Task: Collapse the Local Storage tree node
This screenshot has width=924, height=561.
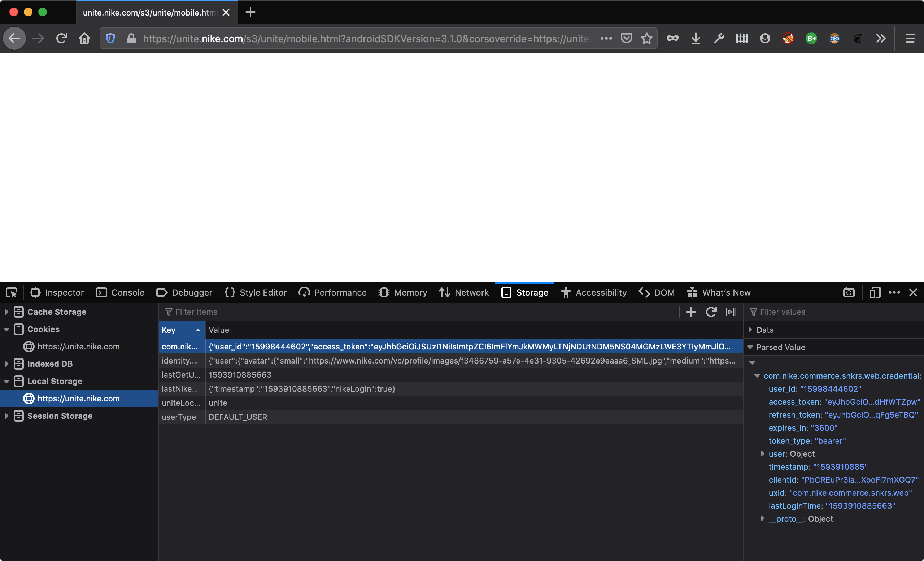Action: click(x=6, y=381)
